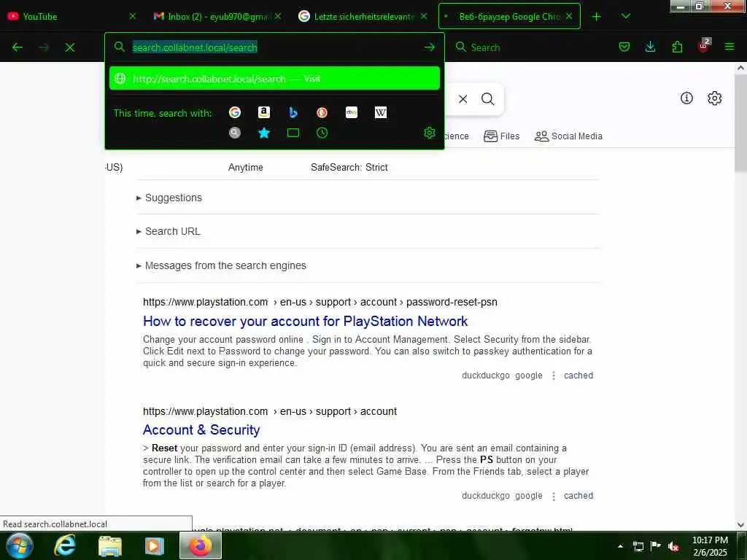Select the Social Media search category
This screenshot has height=560, width=747.
coord(568,136)
